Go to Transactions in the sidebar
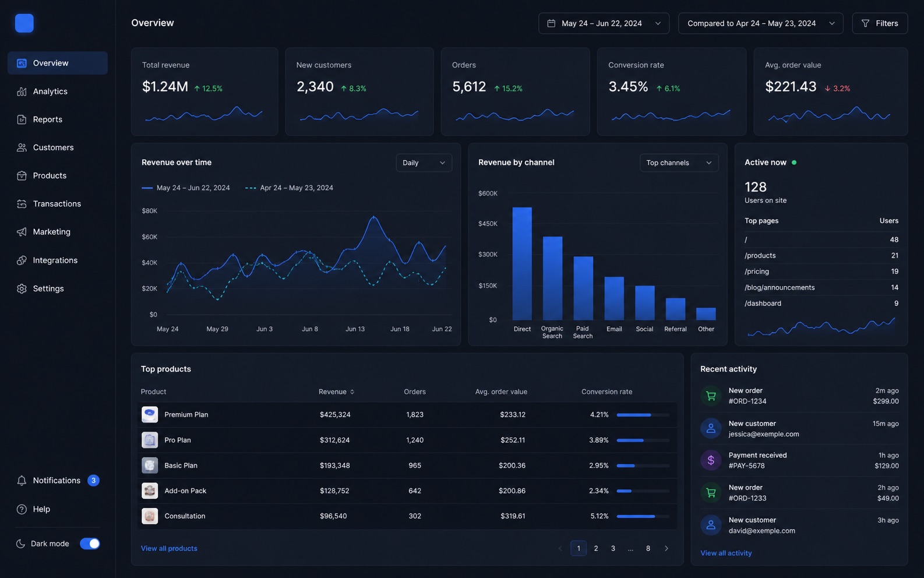 tap(58, 204)
